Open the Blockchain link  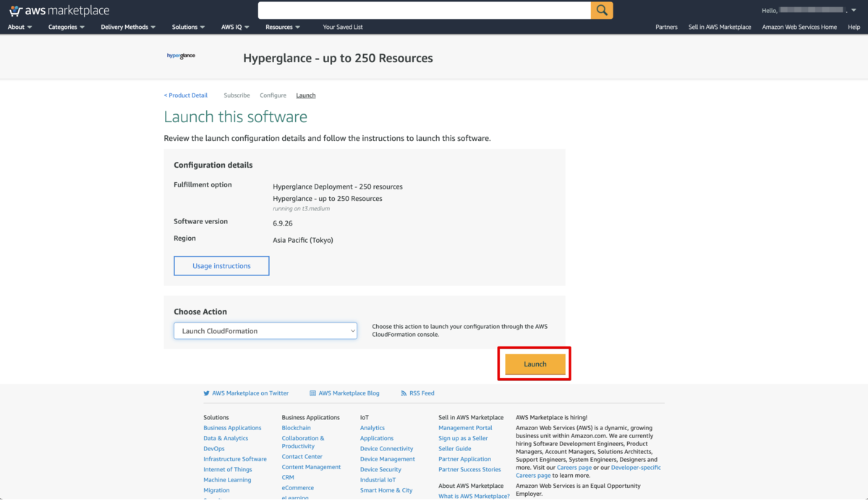click(296, 428)
